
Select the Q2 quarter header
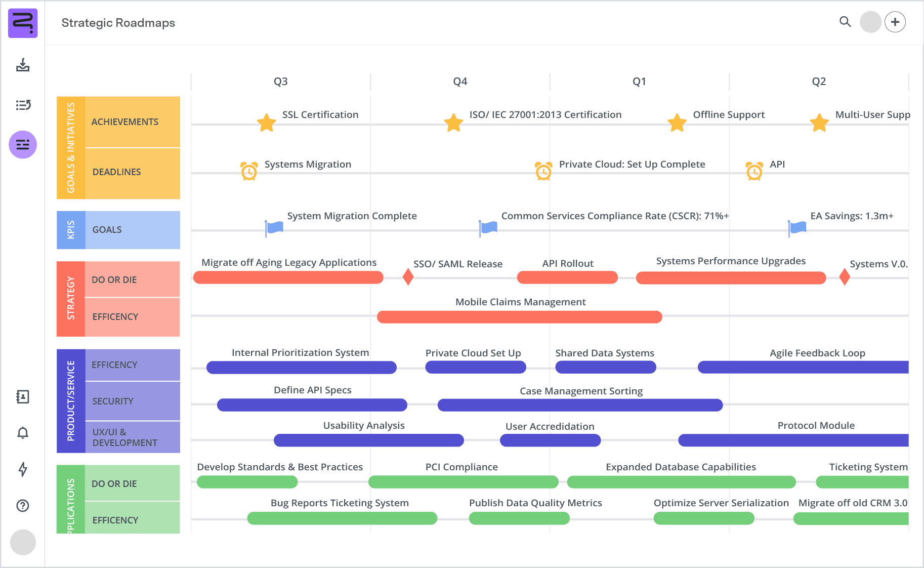pos(818,81)
